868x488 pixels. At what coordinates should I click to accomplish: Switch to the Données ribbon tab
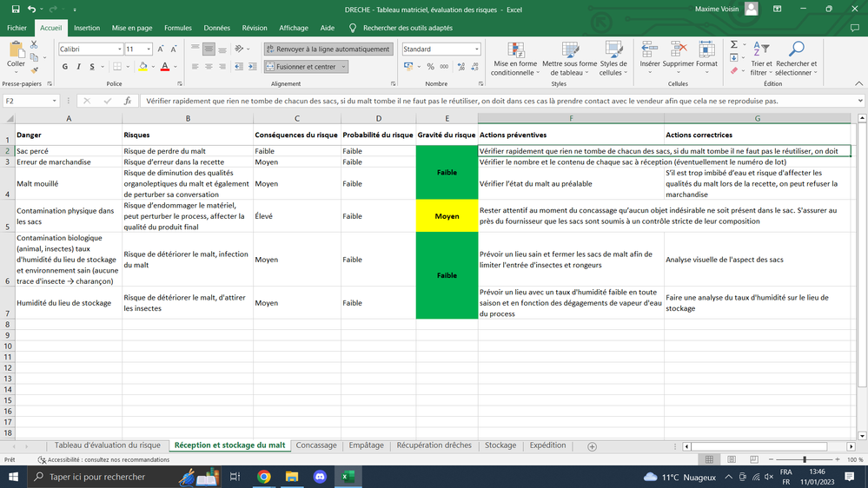pos(216,28)
